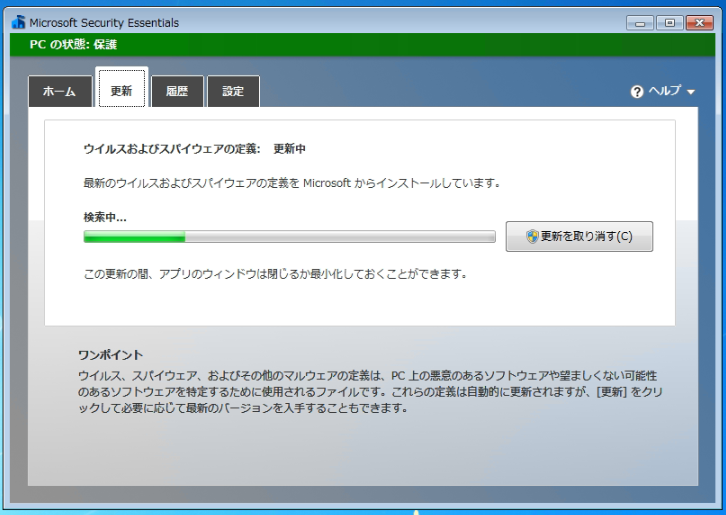This screenshot has width=726, height=515.
Task: Open the ホーム tab
Action: (x=60, y=91)
